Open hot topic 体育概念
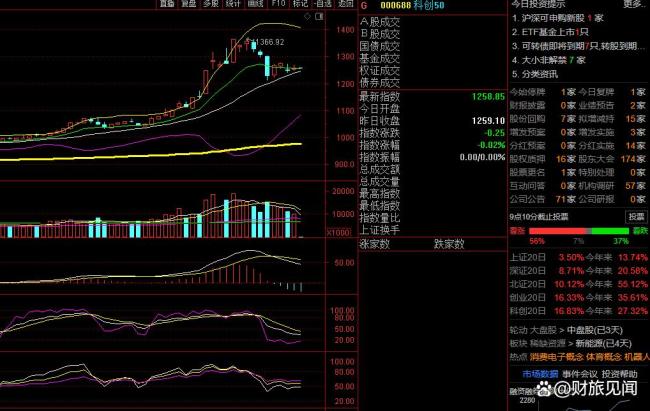This screenshot has height=411, width=650. coord(604,357)
